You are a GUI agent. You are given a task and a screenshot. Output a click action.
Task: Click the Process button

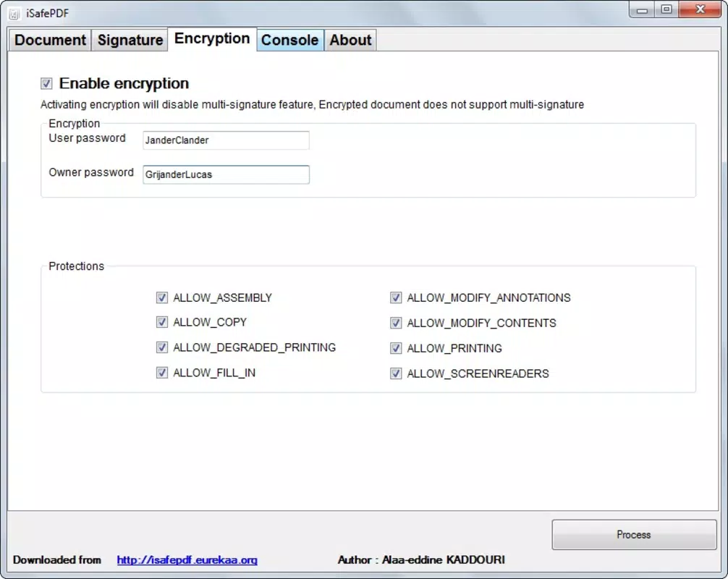click(634, 534)
